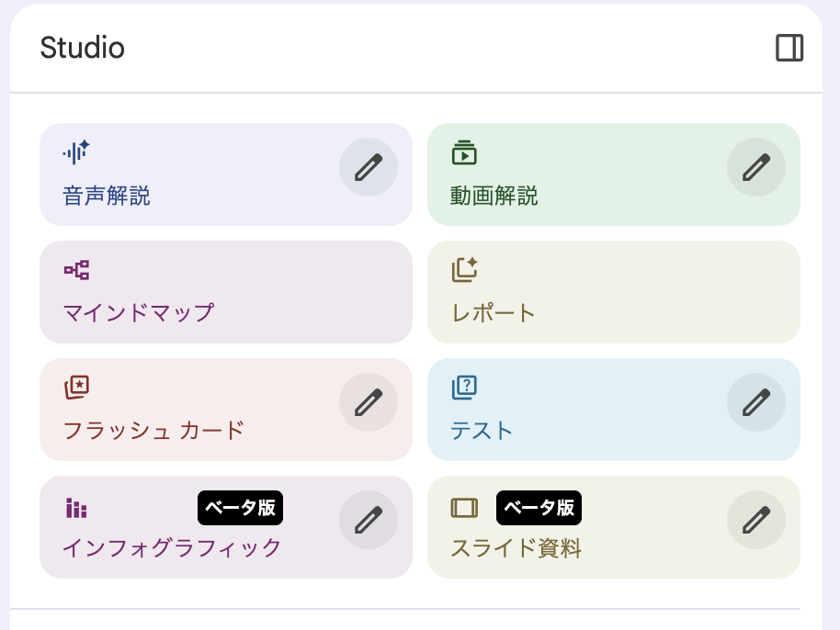Click the video play icon in 動画解説
Screen dimensions: 840x630
464,152
